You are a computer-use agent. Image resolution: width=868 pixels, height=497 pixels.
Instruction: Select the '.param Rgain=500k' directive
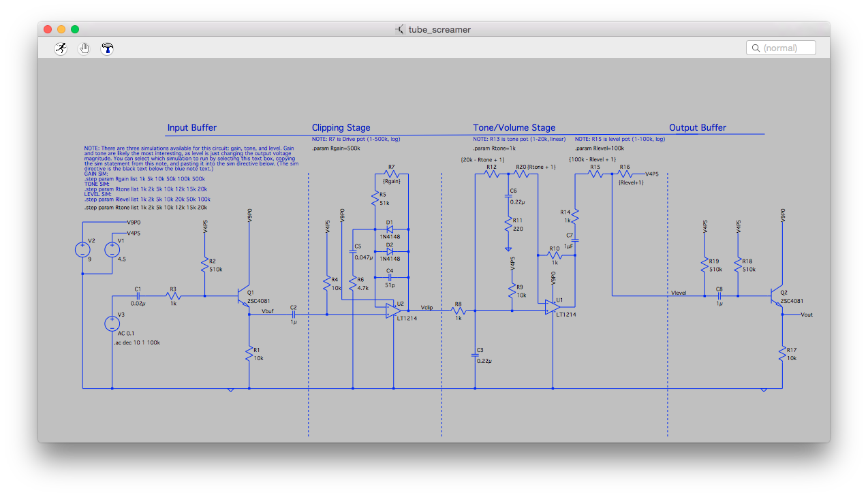(x=336, y=148)
